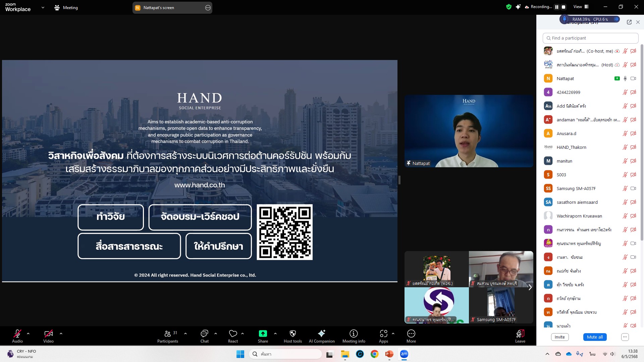Screen dimensions: 644x362
Task: Toggle video icon for Samsung SM-A057F row
Action: click(x=633, y=188)
